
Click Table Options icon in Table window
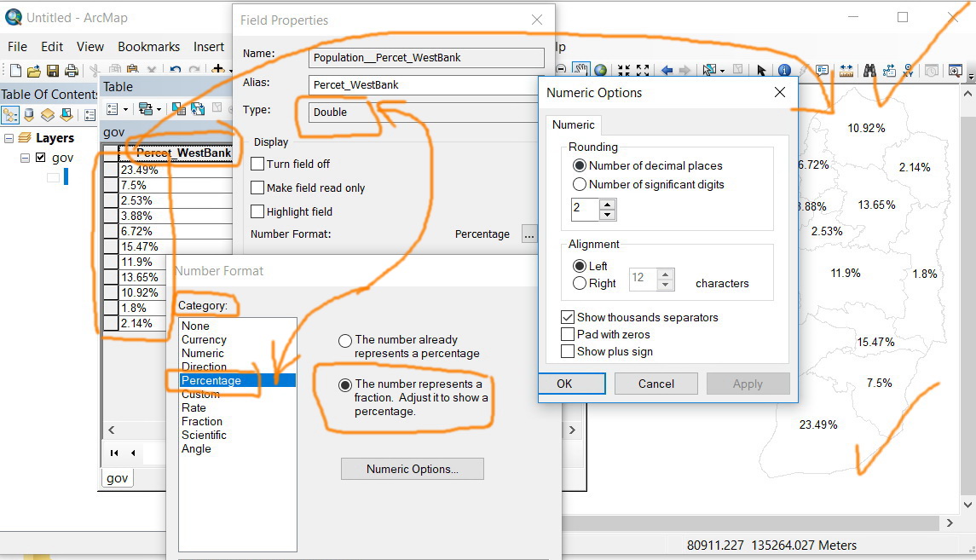point(113,109)
